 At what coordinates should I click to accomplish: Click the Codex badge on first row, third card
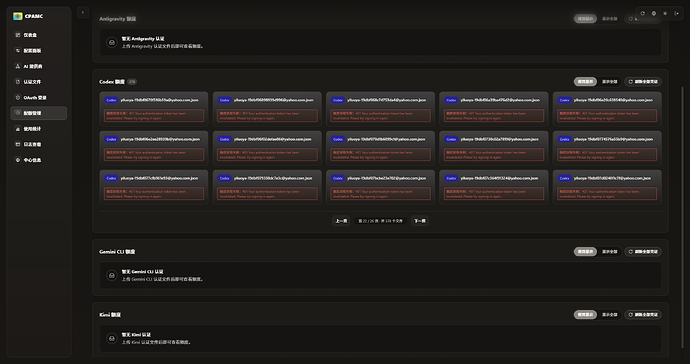tap(338, 100)
